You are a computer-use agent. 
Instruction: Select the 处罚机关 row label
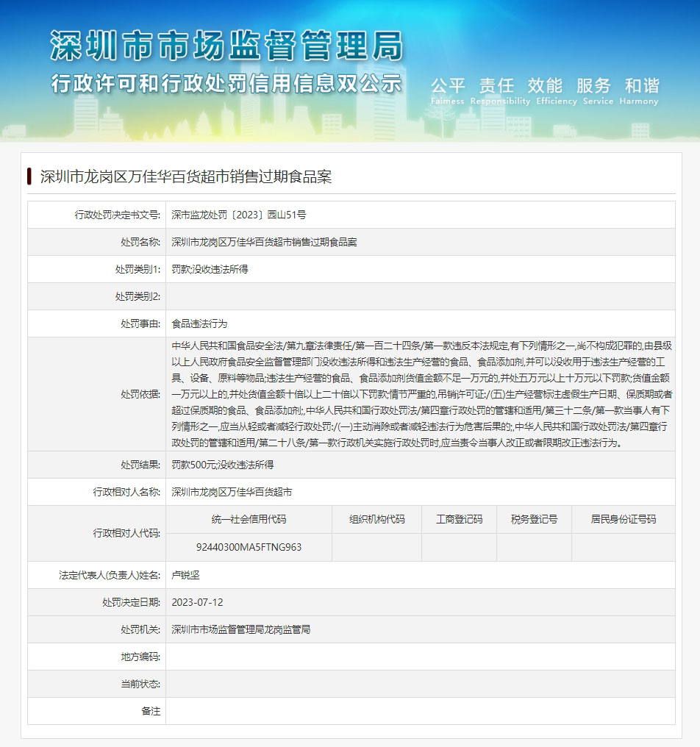(140, 630)
